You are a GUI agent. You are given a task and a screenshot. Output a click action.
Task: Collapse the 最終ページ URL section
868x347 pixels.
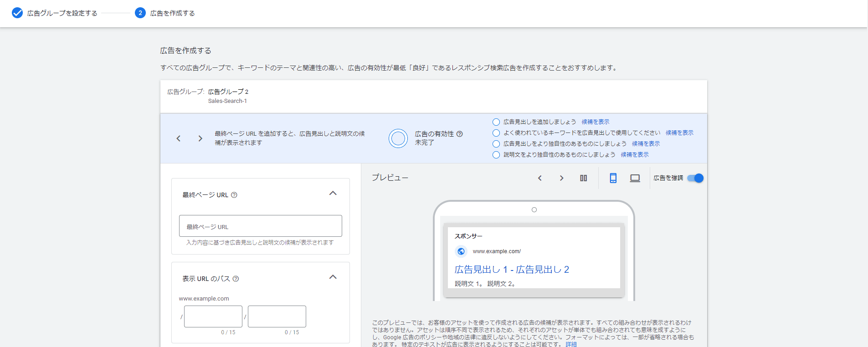pyautogui.click(x=333, y=194)
